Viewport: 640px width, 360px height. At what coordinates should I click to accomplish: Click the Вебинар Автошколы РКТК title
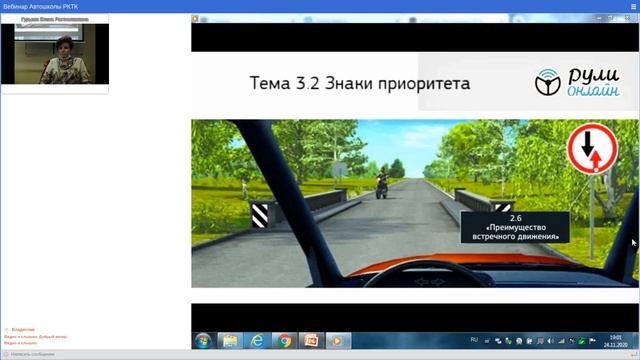[40, 7]
